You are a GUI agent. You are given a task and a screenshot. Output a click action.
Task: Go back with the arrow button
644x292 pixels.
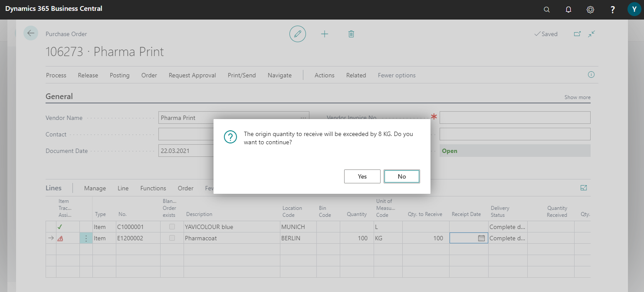coord(31,33)
